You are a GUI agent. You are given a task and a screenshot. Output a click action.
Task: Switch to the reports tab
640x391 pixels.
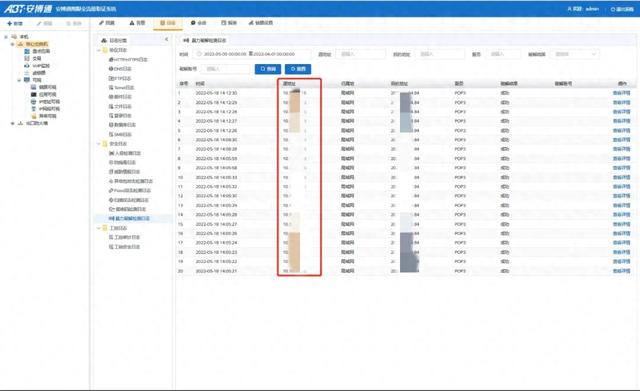[x=229, y=23]
